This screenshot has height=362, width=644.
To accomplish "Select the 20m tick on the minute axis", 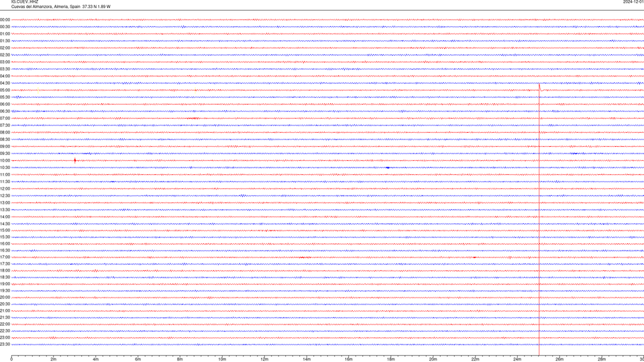I will pos(433,359).
